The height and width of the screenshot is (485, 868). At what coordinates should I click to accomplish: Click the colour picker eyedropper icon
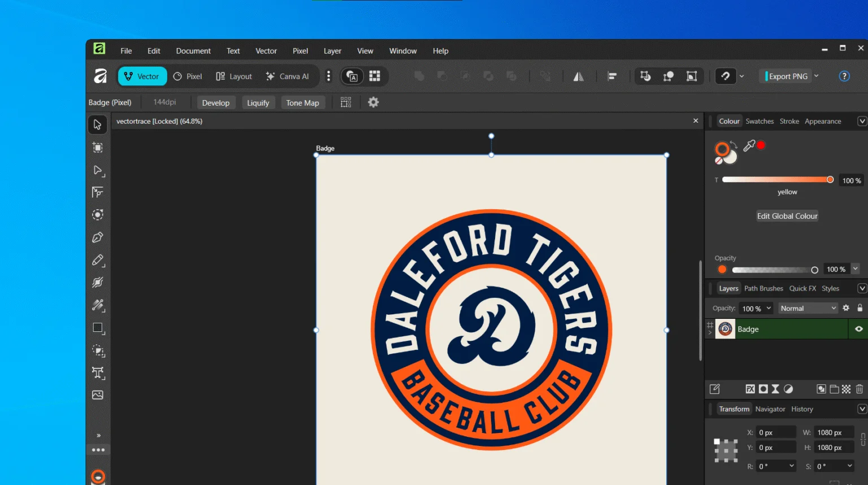pyautogui.click(x=749, y=146)
